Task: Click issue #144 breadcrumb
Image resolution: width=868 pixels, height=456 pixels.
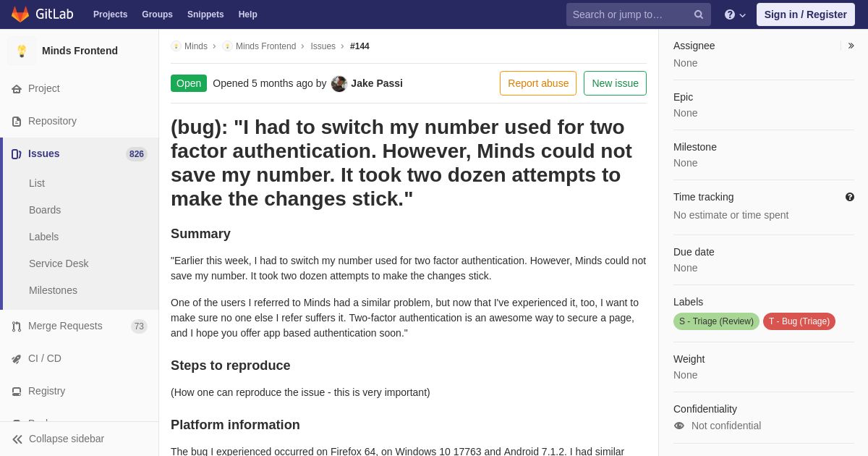Action: tap(359, 46)
